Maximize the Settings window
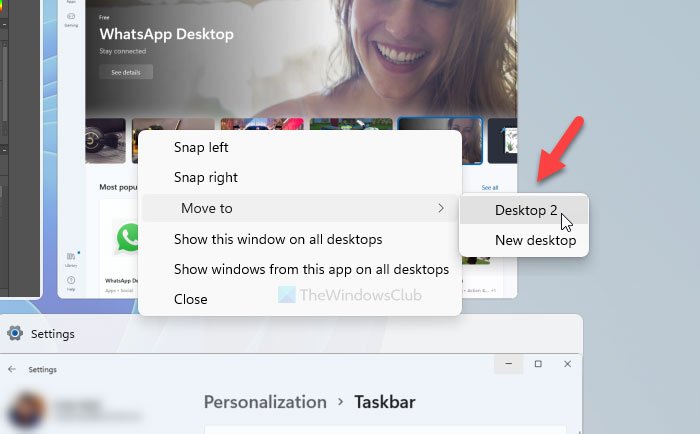Image resolution: width=700 pixels, height=434 pixels. point(538,364)
